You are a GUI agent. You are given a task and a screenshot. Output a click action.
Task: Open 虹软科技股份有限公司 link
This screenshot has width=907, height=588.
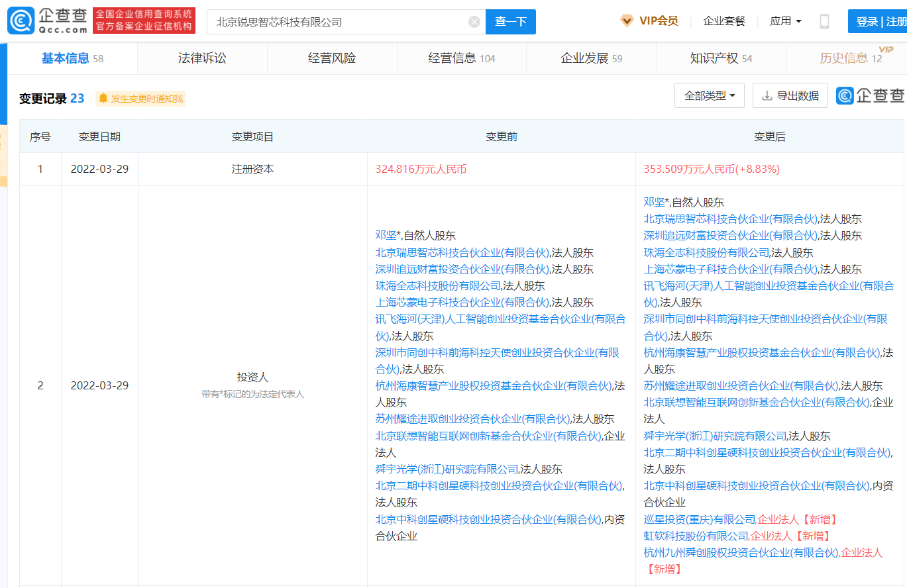pyautogui.click(x=696, y=536)
